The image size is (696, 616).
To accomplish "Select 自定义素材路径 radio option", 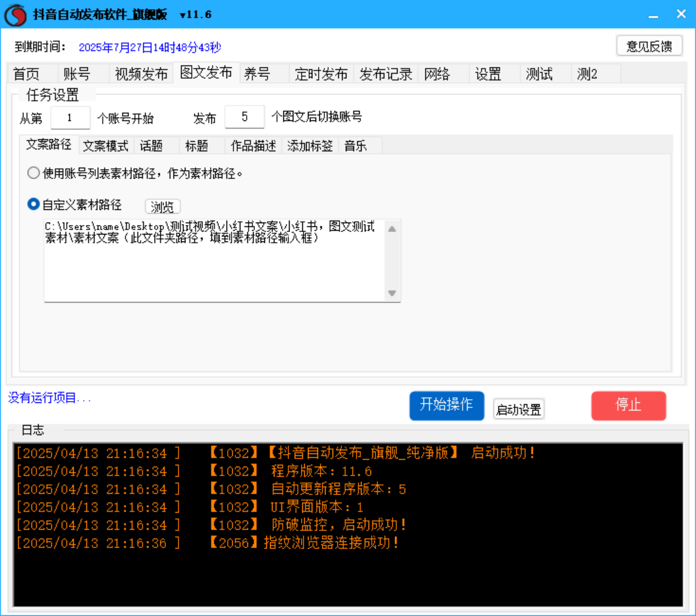I will click(x=74, y=204).
